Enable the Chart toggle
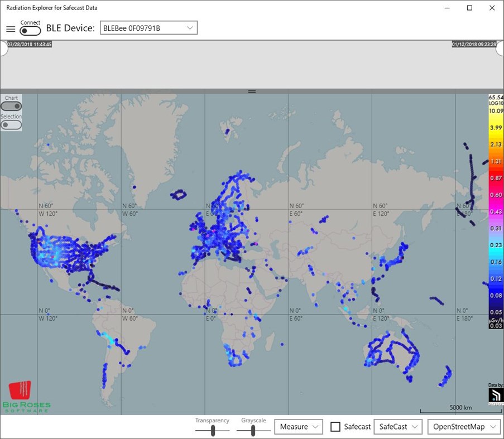The width and height of the screenshot is (504, 439). click(11, 105)
